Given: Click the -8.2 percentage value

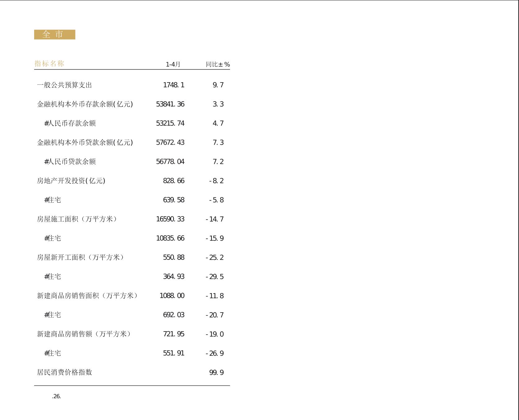Looking at the screenshot, I should pyautogui.click(x=216, y=181).
